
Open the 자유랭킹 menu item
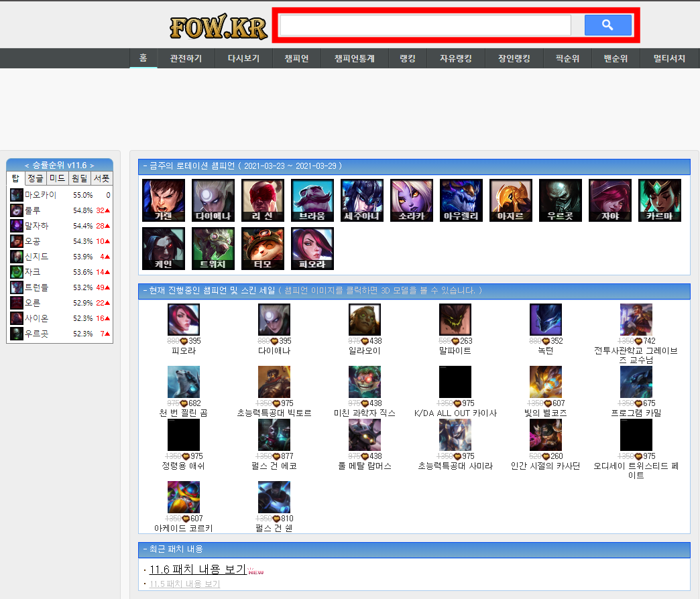[x=456, y=58]
